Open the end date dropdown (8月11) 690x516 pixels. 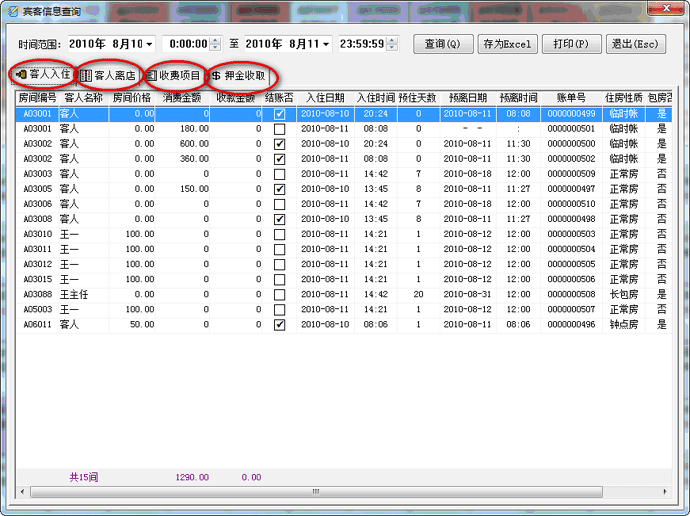pyautogui.click(x=326, y=44)
